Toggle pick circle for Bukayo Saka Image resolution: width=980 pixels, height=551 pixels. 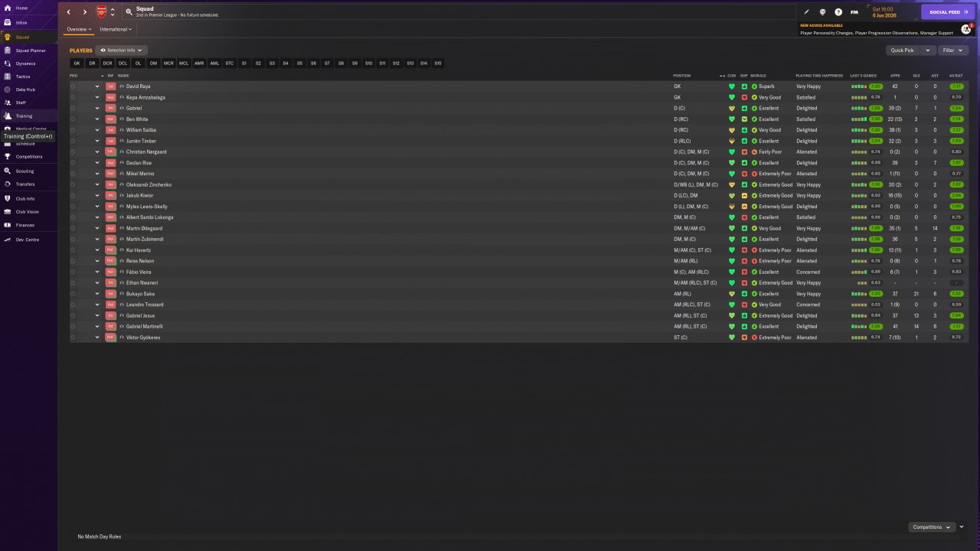click(x=73, y=294)
